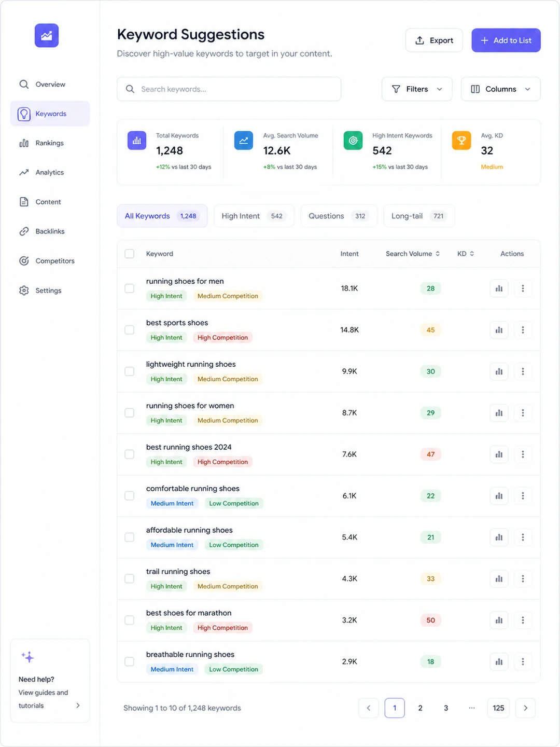Image resolution: width=560 pixels, height=747 pixels.
Task: Click Avg. KD trophy icon
Action: click(x=461, y=141)
